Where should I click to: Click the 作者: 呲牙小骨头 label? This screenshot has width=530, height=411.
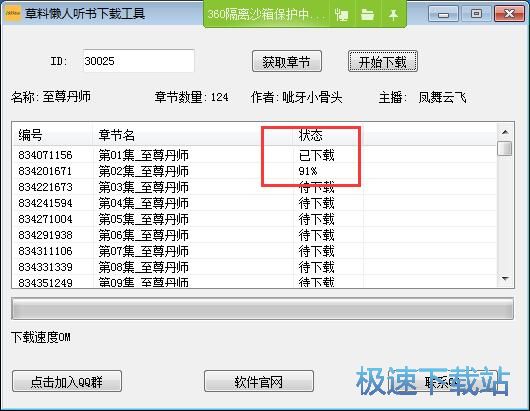click(296, 97)
